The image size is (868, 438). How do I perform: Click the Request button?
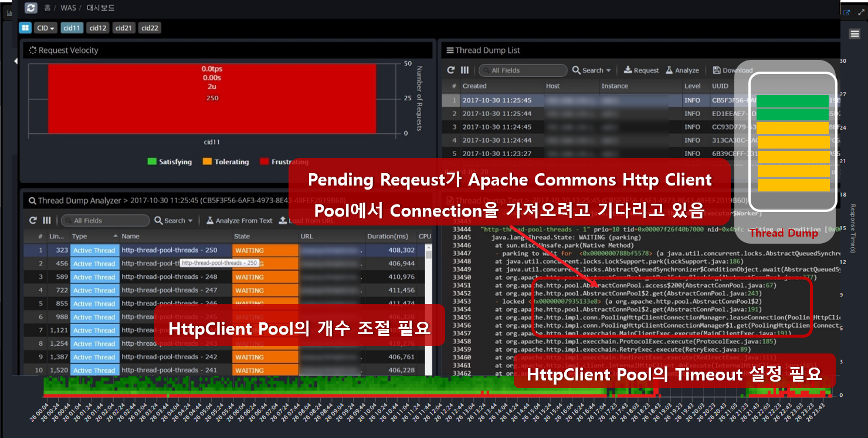pyautogui.click(x=640, y=70)
